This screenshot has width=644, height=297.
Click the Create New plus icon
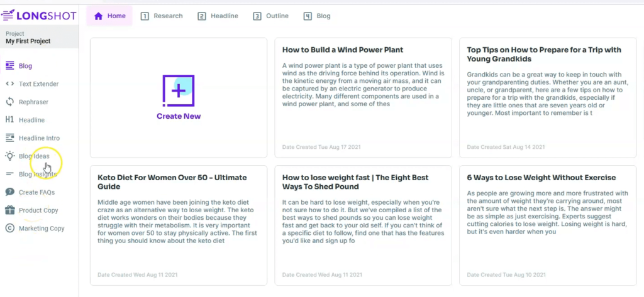[178, 90]
